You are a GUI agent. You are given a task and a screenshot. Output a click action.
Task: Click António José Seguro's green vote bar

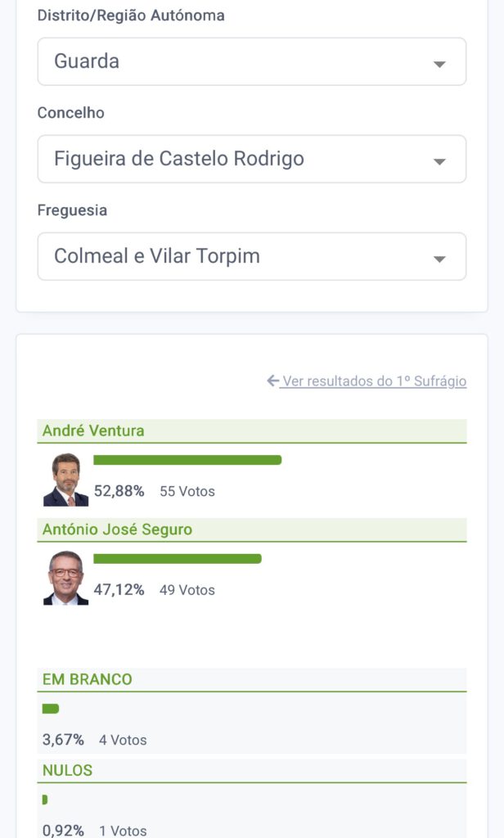tap(178, 559)
